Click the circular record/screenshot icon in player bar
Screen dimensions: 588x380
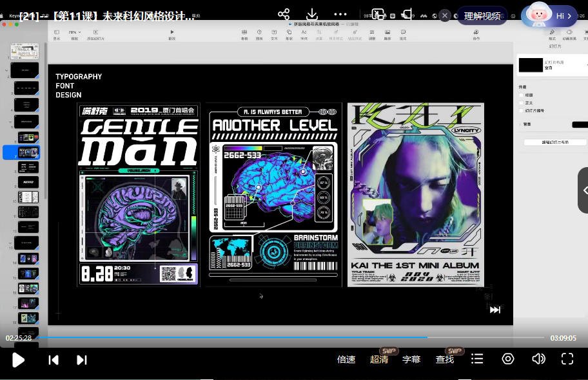(508, 359)
